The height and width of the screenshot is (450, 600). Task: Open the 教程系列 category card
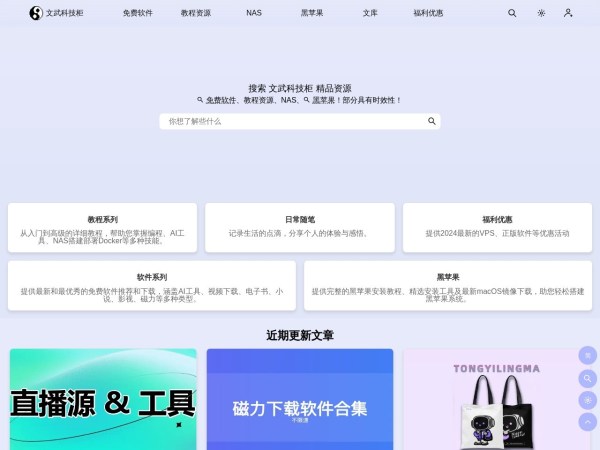point(102,226)
